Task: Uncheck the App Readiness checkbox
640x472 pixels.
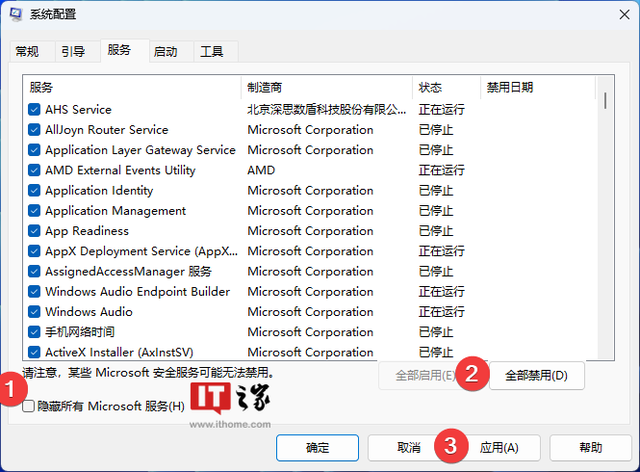Action: (x=34, y=231)
